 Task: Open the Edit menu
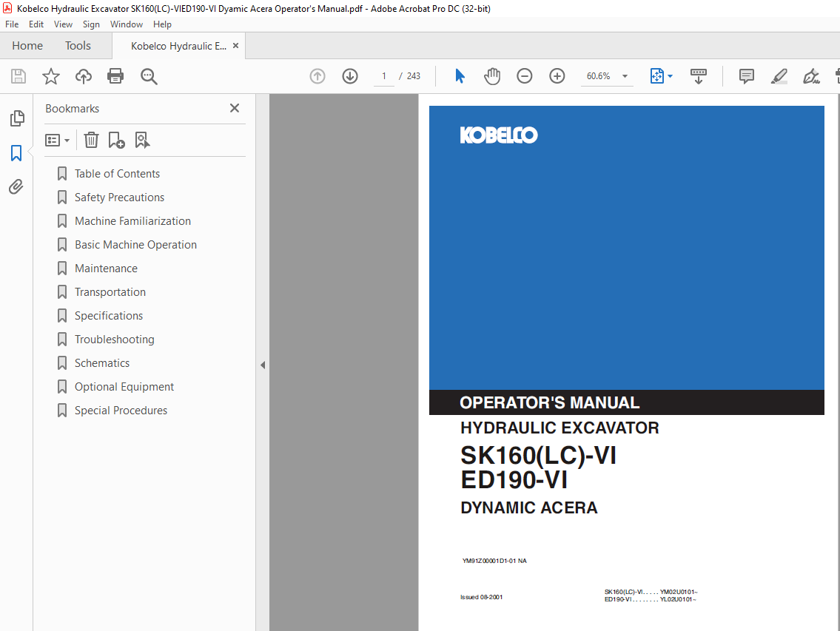(x=36, y=24)
